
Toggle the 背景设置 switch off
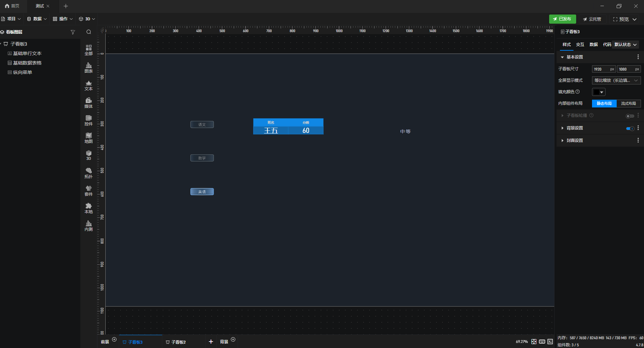click(x=630, y=128)
